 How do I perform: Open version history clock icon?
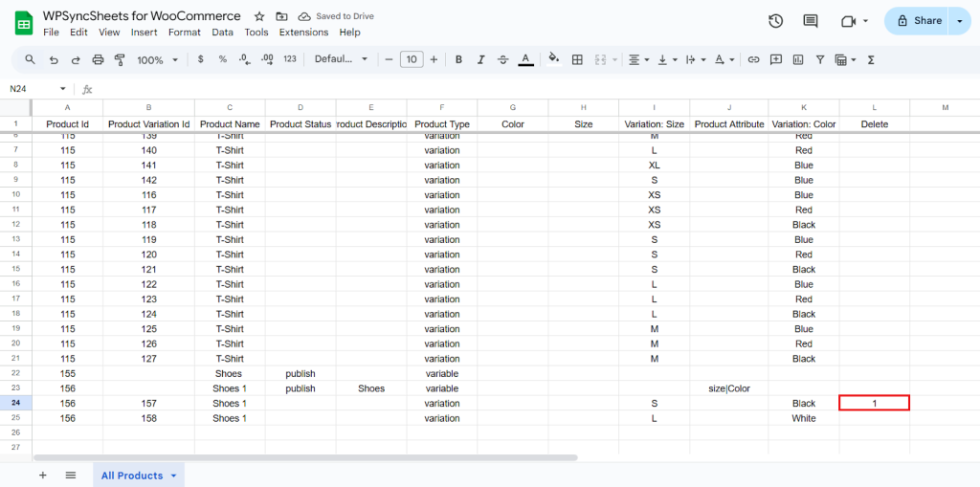pos(775,21)
